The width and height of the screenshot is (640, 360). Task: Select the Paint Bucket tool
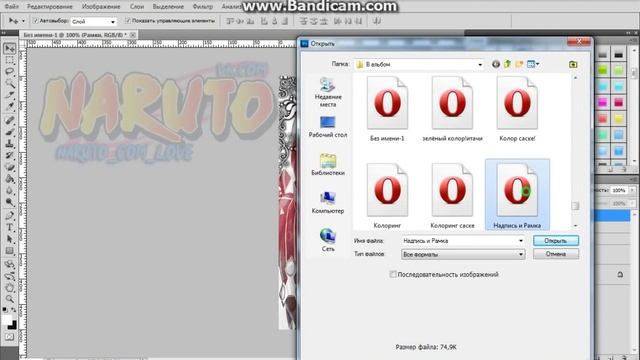coord(9,179)
